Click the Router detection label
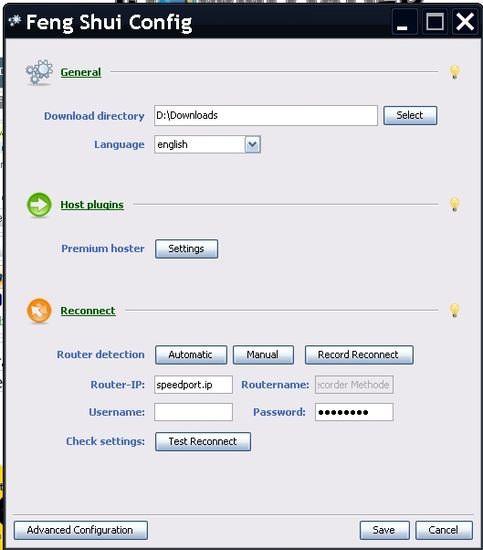 point(101,355)
